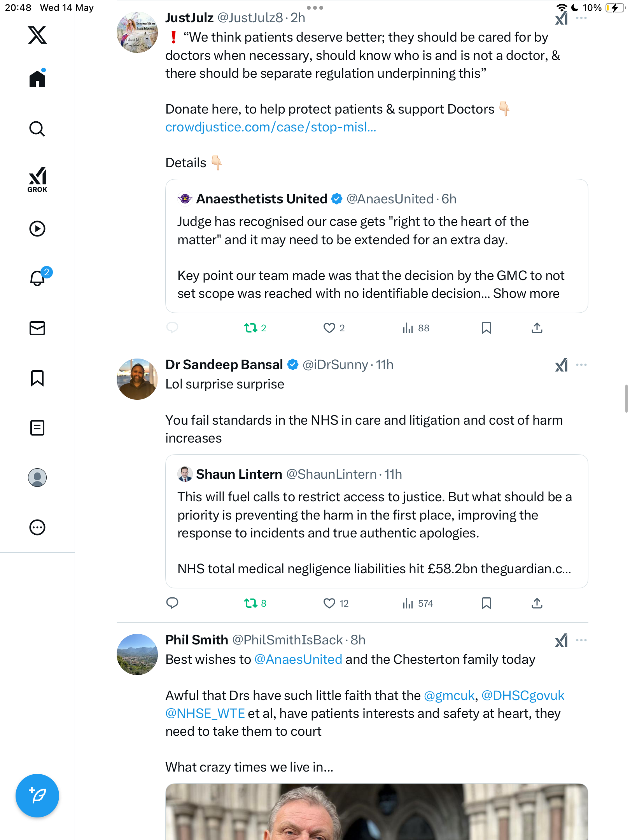This screenshot has width=630, height=840.
Task: Open direct messages envelope icon
Action: coord(37,328)
